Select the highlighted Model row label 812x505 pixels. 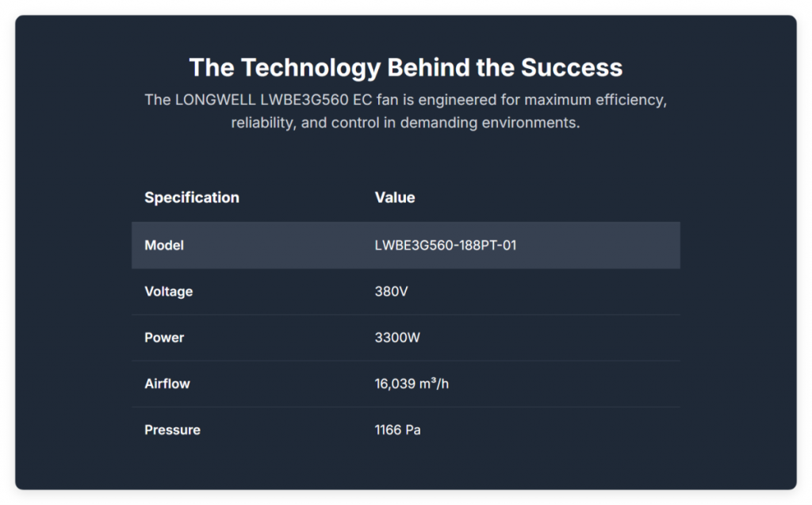tap(163, 246)
